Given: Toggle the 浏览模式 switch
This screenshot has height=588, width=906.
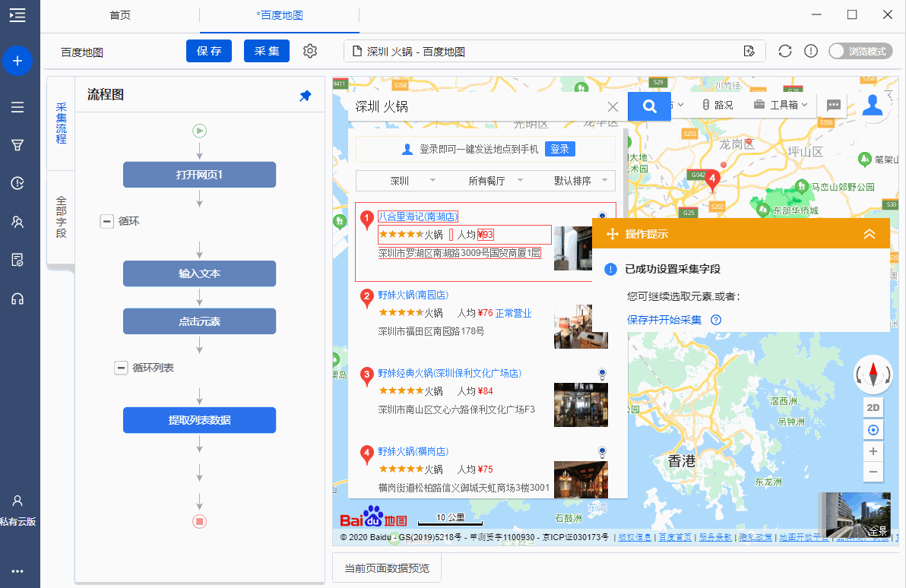Looking at the screenshot, I should (860, 51).
